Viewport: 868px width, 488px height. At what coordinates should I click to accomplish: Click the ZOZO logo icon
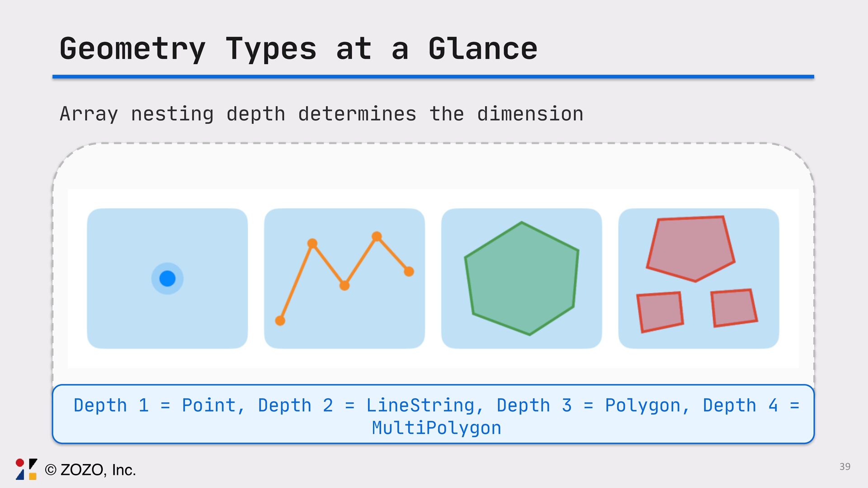point(26,469)
